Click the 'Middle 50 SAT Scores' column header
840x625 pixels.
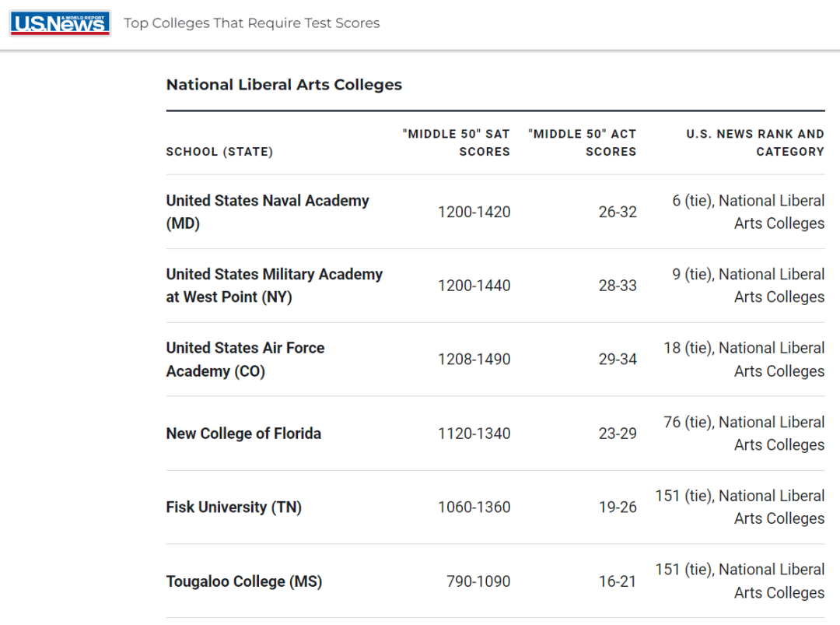tap(457, 142)
